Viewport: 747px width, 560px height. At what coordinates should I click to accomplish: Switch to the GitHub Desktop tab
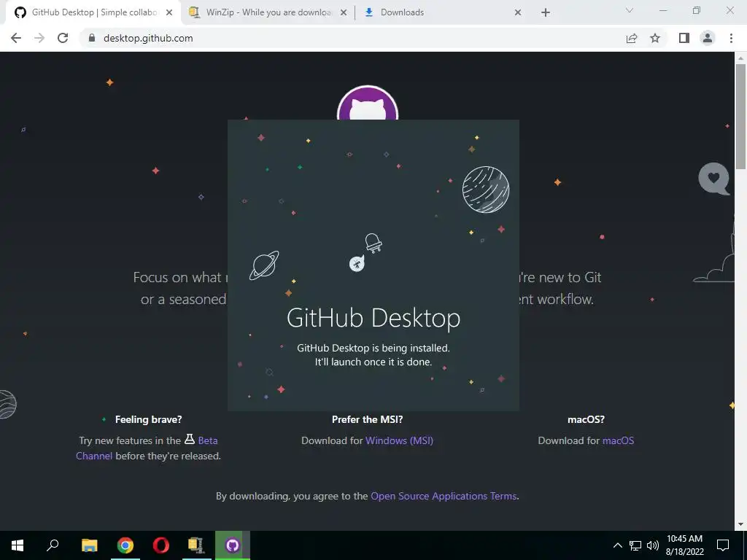94,12
